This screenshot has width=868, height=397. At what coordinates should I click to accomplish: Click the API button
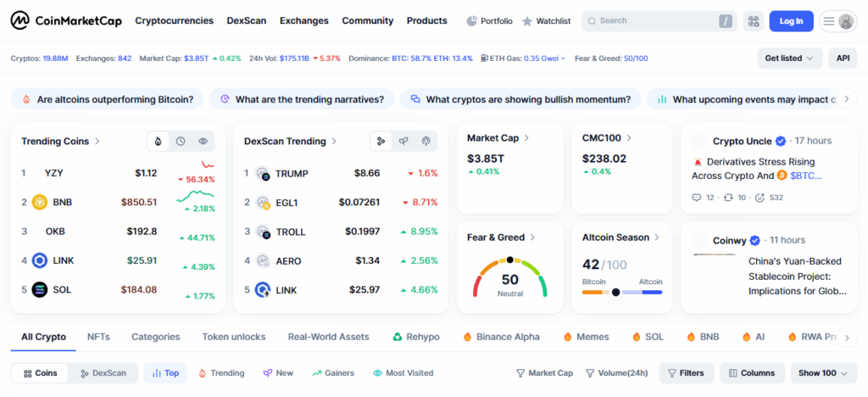(x=843, y=59)
